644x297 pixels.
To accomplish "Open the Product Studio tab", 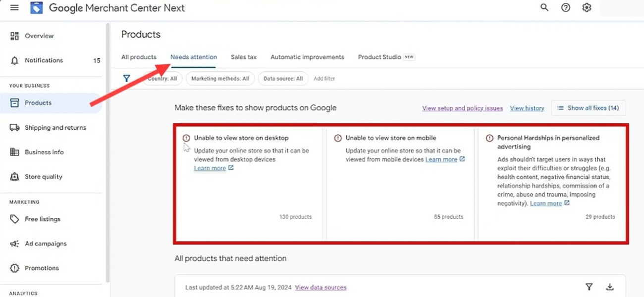I will 379,57.
